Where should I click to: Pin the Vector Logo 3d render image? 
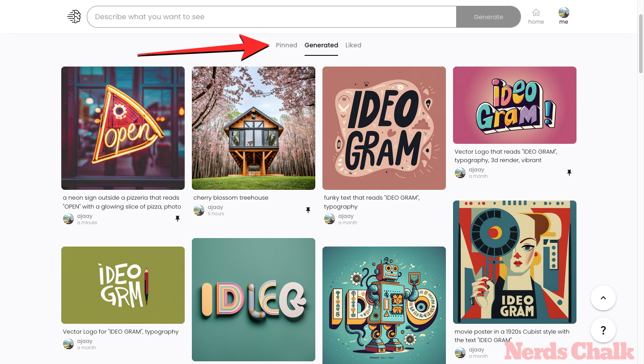point(569,172)
